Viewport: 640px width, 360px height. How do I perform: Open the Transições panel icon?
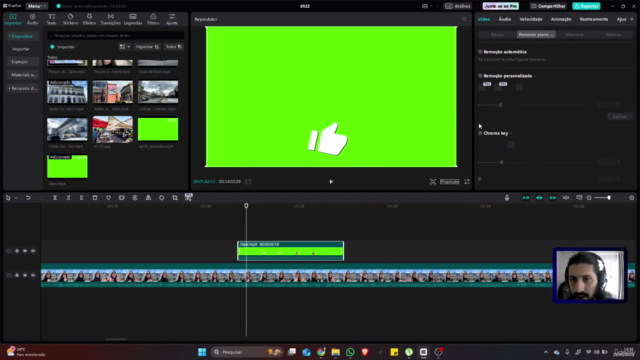[111, 17]
